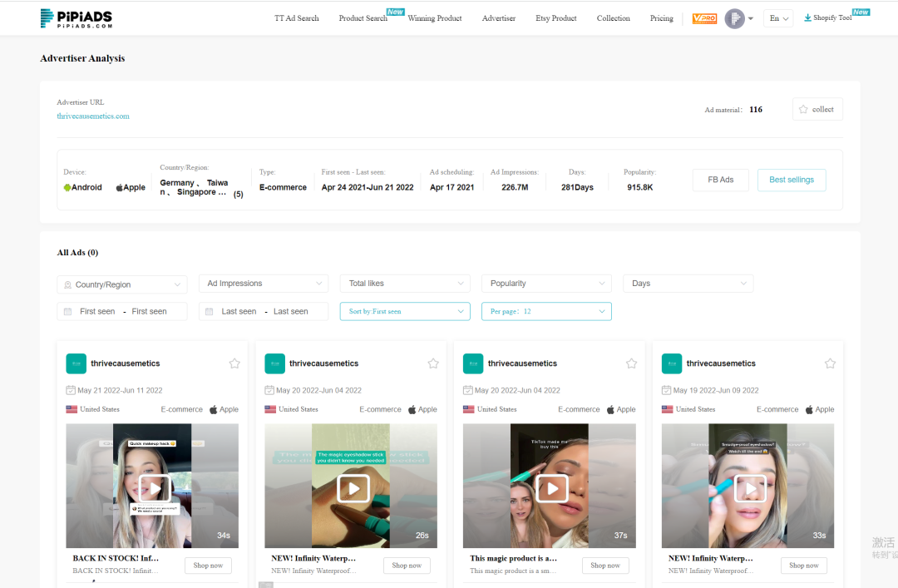This screenshot has width=898, height=588.
Task: Click the May 21 2022-Jun 11 2022 date
Action: (120, 390)
